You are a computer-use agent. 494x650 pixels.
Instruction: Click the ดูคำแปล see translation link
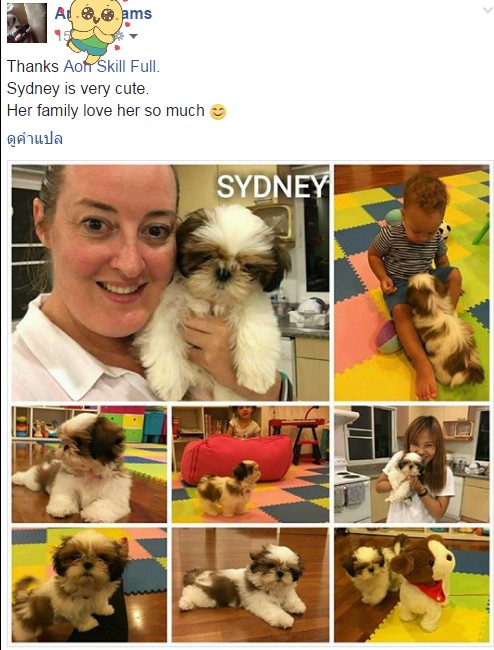pyautogui.click(x=35, y=139)
